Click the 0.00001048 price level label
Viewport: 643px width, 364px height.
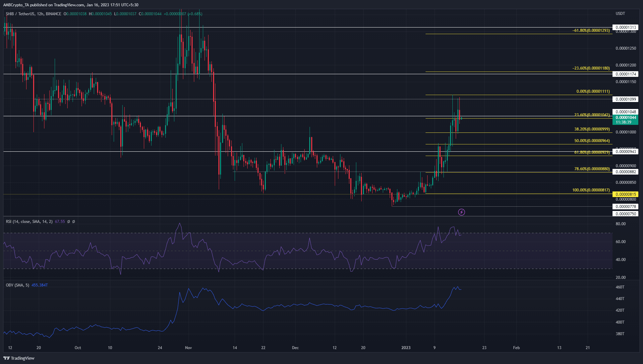pos(626,112)
